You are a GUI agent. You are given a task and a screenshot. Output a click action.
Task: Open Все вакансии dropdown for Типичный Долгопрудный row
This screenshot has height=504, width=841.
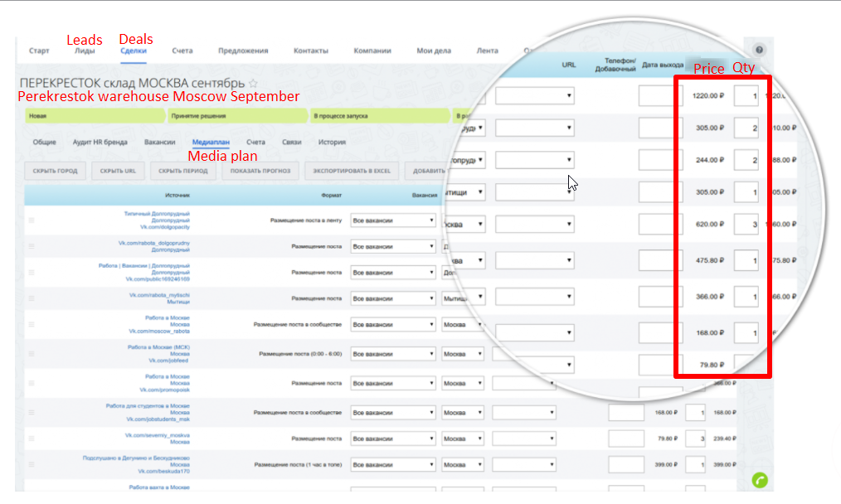[393, 220]
